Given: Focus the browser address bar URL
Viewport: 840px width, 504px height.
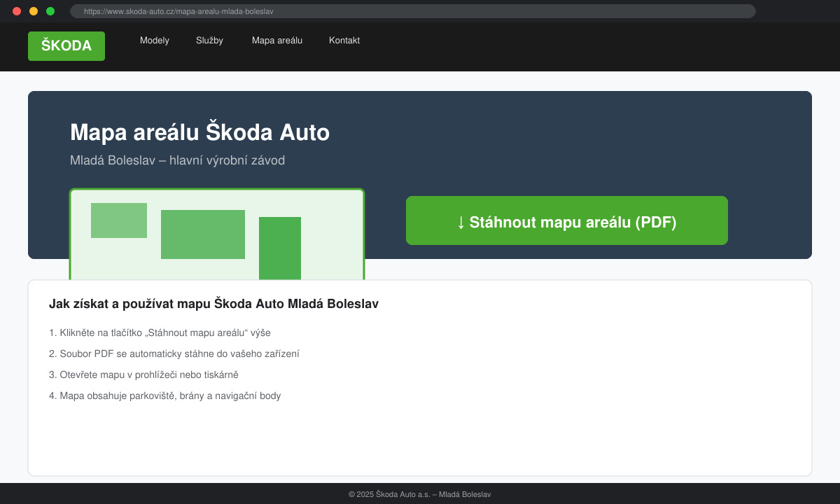Looking at the screenshot, I should pyautogui.click(x=413, y=11).
